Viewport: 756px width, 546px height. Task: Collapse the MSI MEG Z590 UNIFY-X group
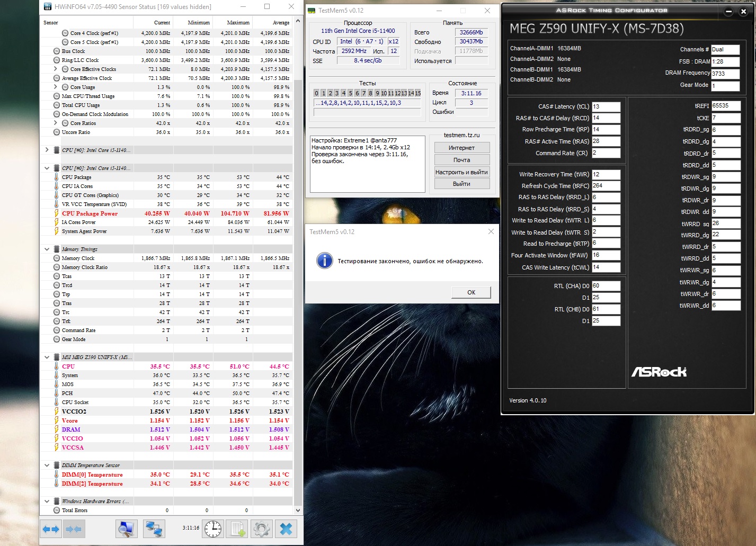coord(47,357)
